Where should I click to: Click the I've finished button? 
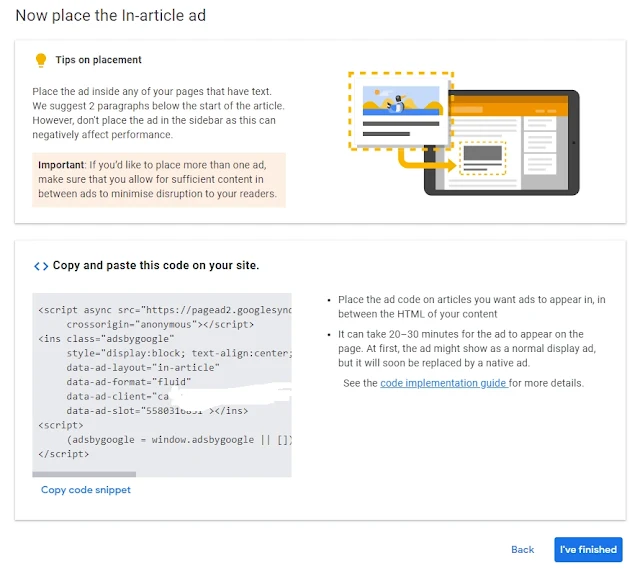[x=588, y=549]
